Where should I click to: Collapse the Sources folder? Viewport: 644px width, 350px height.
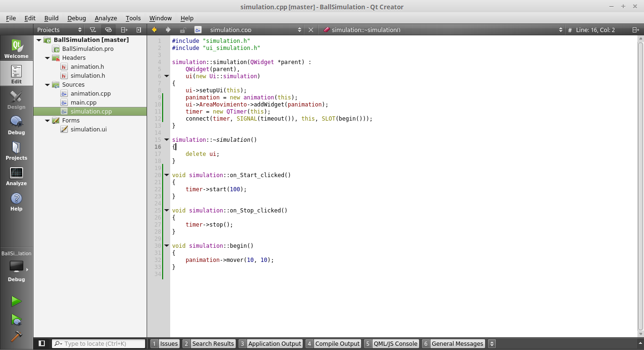point(48,85)
